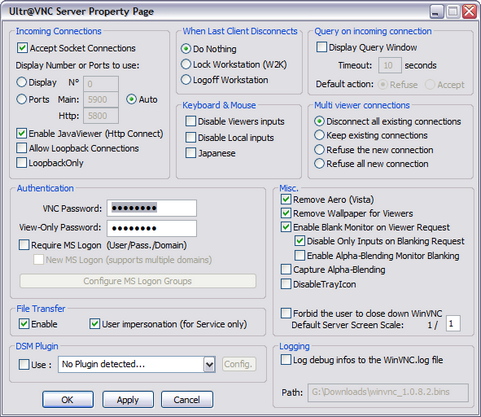Select Refuse the new connection
Screen dimensions: 481x417
click(319, 150)
